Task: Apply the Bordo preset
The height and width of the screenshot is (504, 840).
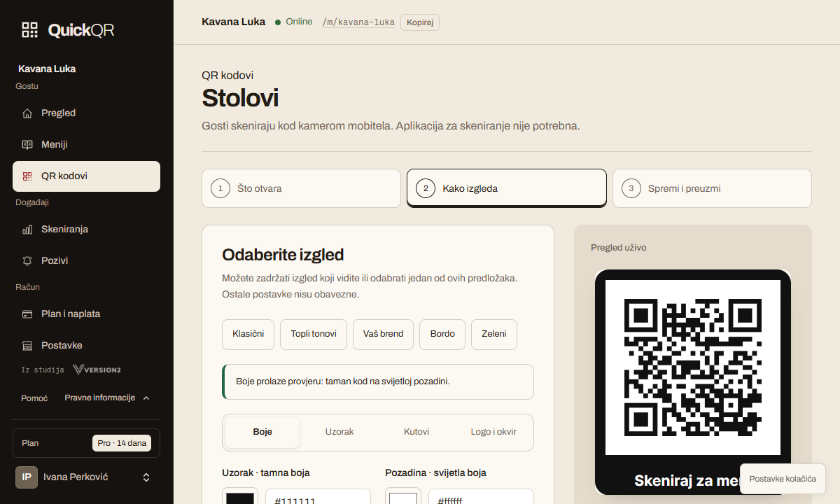Action: coord(442,334)
